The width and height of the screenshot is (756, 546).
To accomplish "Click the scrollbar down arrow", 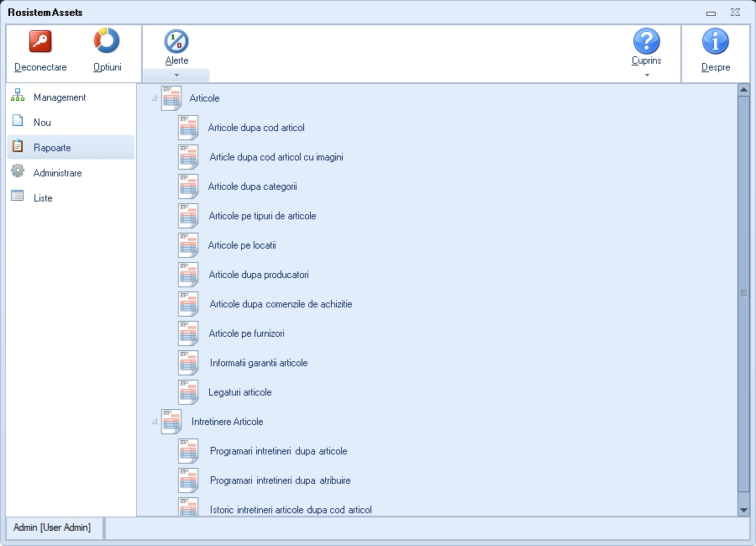I will tap(743, 510).
